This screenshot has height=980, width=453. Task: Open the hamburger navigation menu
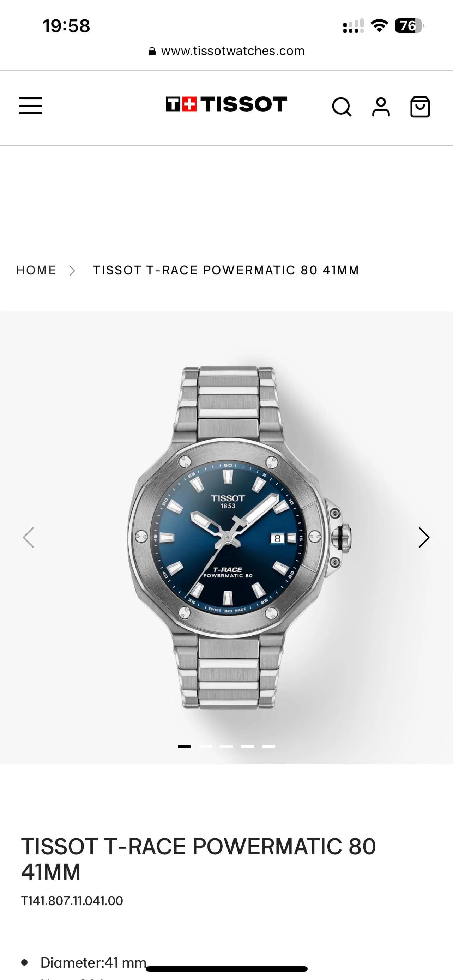click(x=31, y=106)
